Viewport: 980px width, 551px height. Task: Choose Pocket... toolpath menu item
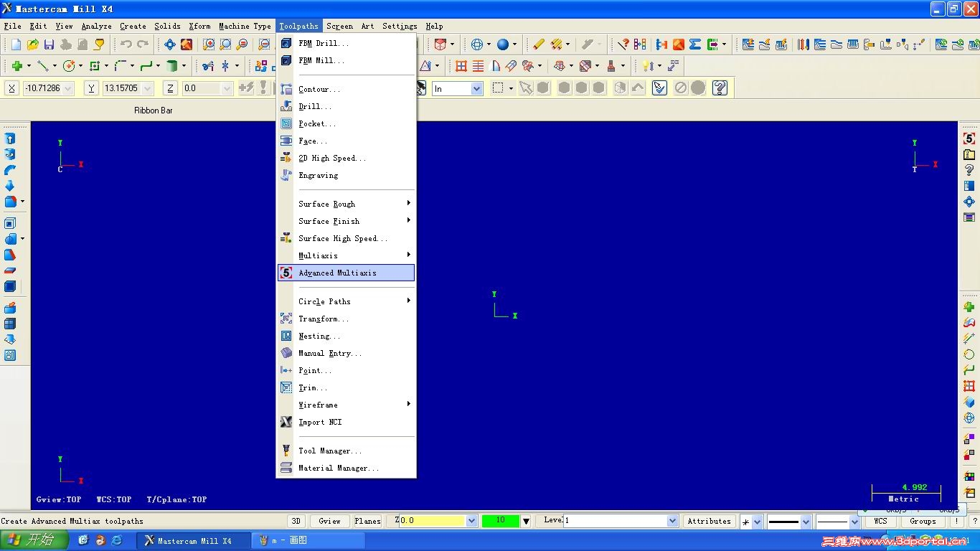pyautogui.click(x=346, y=123)
